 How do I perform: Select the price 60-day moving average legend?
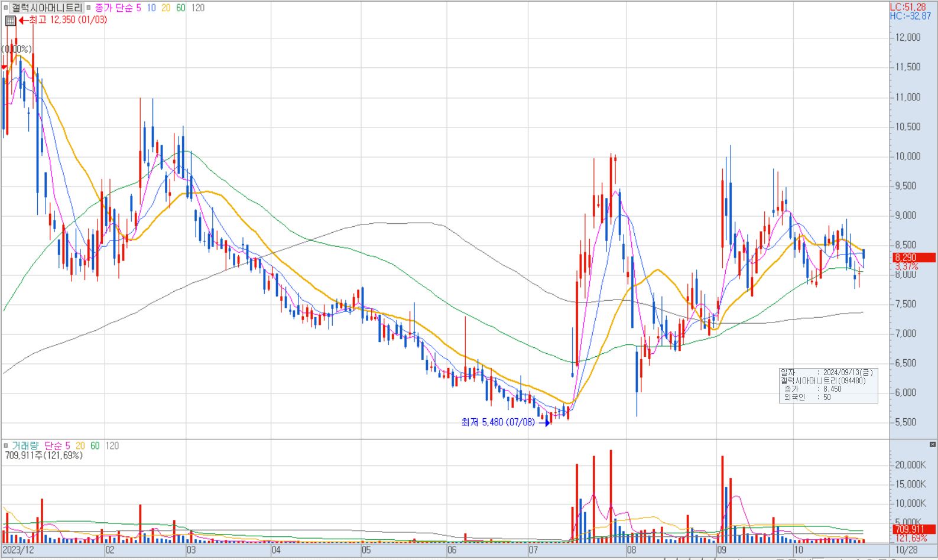click(x=181, y=8)
